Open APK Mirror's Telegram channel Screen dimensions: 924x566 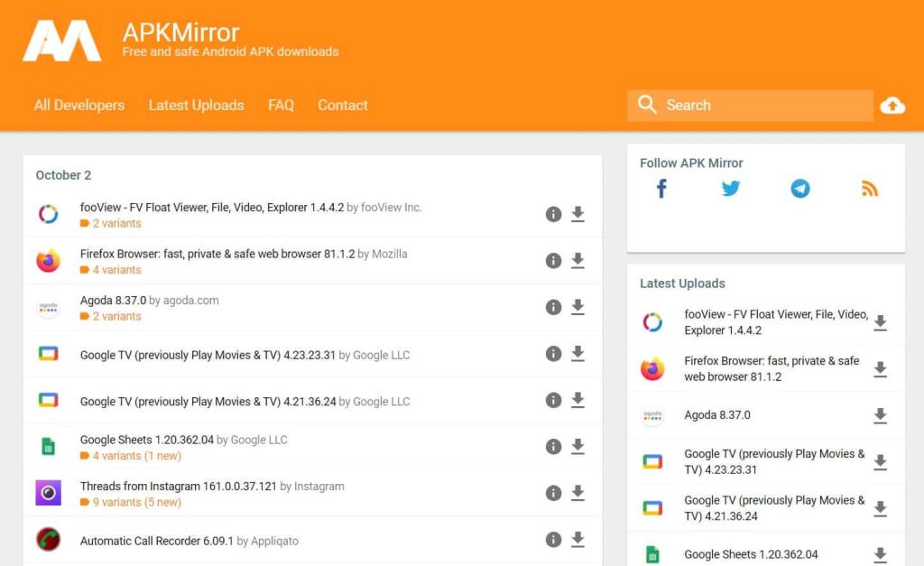[800, 189]
